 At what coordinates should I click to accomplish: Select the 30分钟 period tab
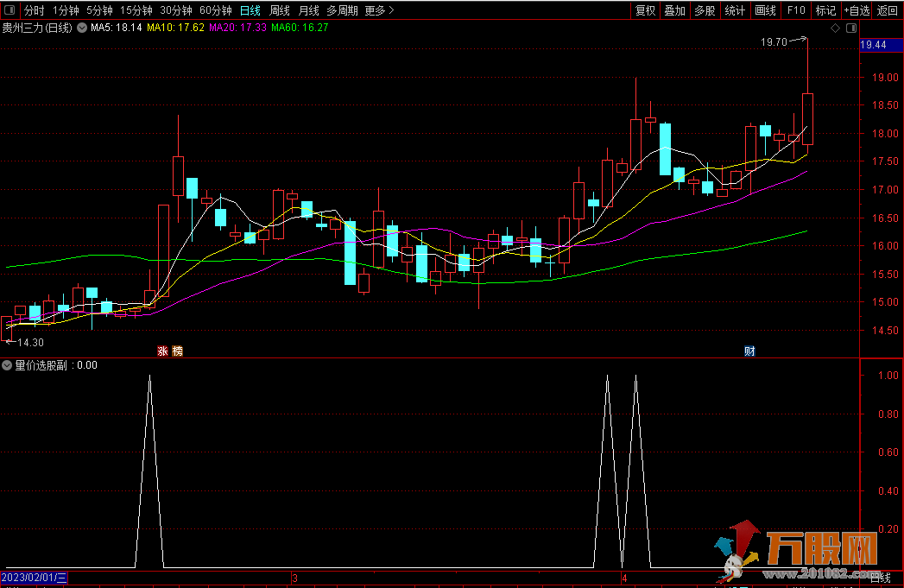click(x=176, y=10)
